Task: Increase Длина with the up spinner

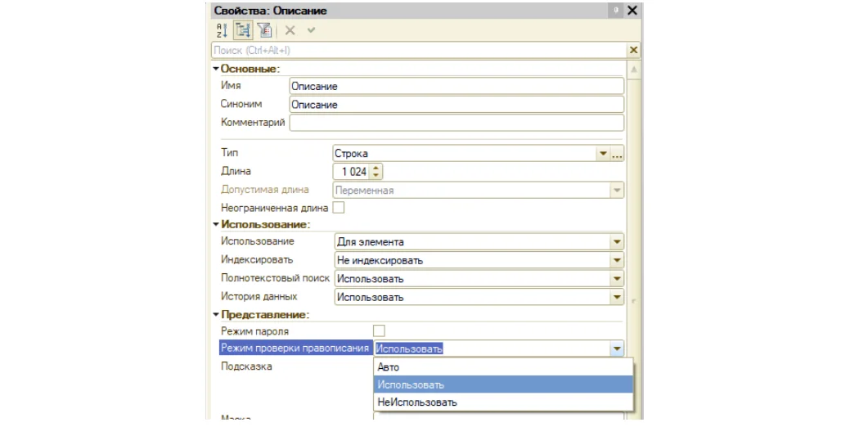Action: pos(376,168)
